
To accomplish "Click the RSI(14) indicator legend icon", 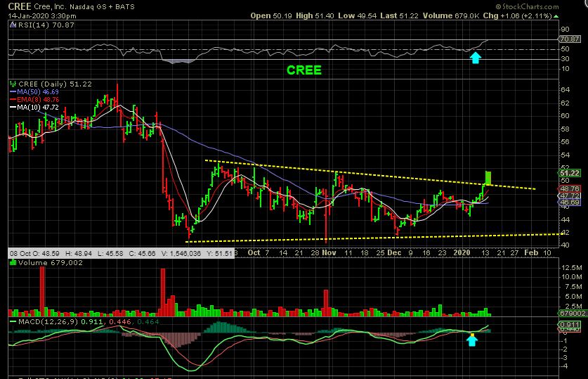I will pos(13,25).
